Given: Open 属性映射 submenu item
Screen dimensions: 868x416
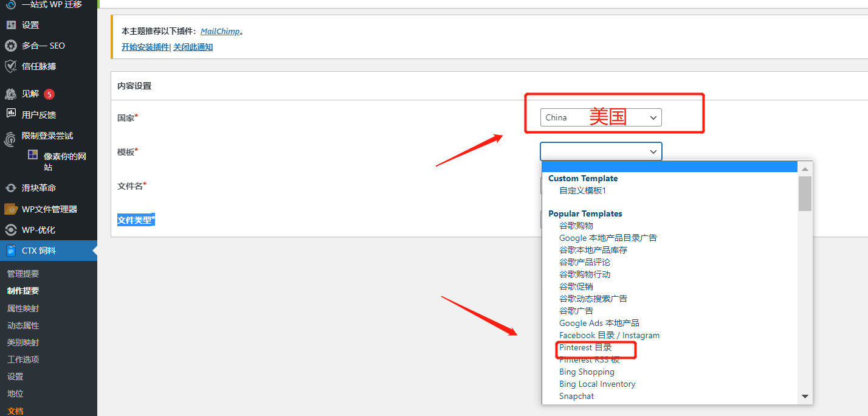Looking at the screenshot, I should 23,308.
